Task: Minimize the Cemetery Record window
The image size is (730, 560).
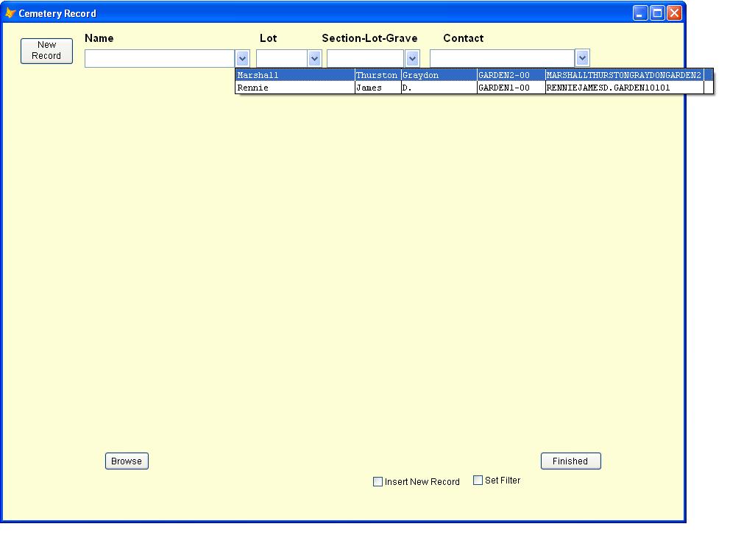Action: pos(640,13)
